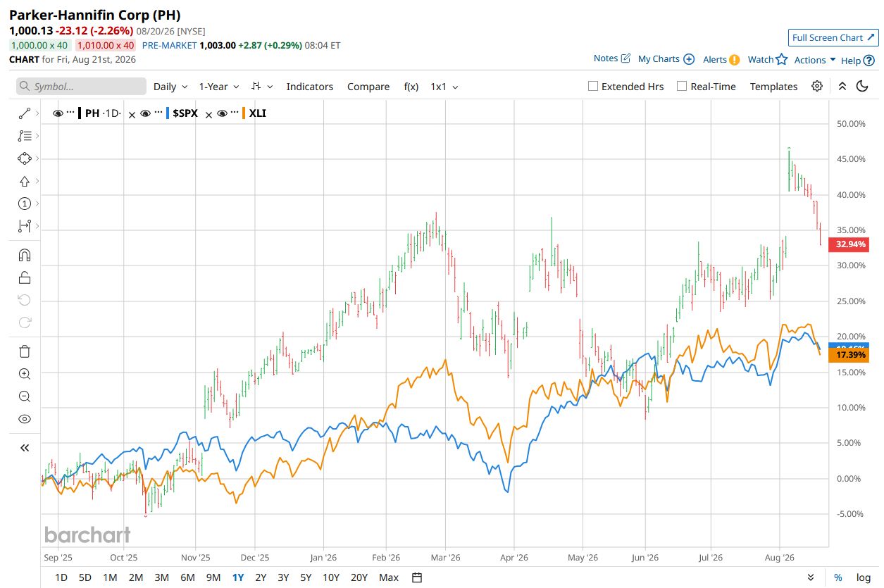This screenshot has width=884, height=588.
Task: Click the orange XLI series color swatch
Action: tap(244, 113)
